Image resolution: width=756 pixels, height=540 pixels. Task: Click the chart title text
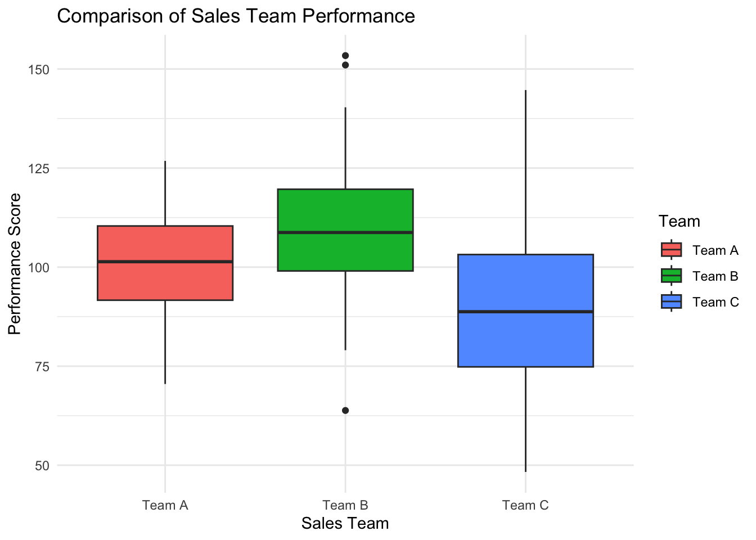(x=236, y=16)
